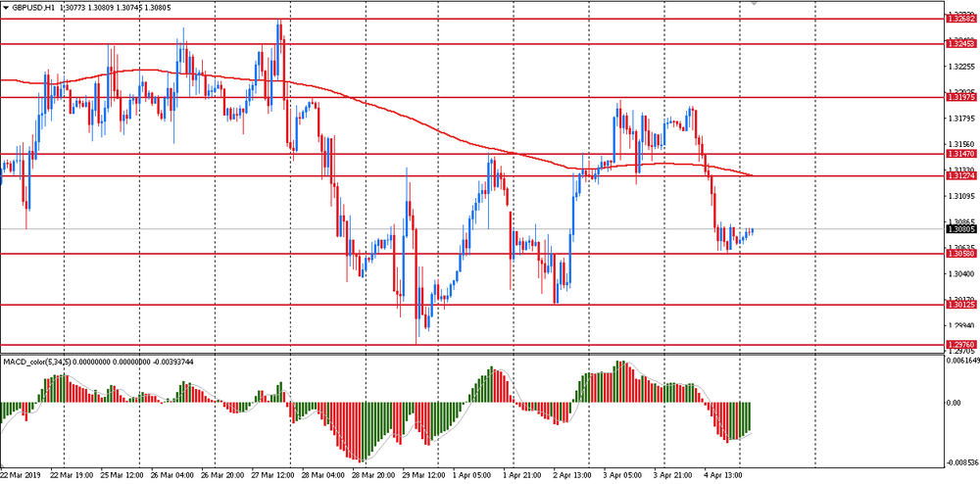The image size is (980, 484).
Task: Click the 0.0061649 MACD scale value
Action: [963, 361]
